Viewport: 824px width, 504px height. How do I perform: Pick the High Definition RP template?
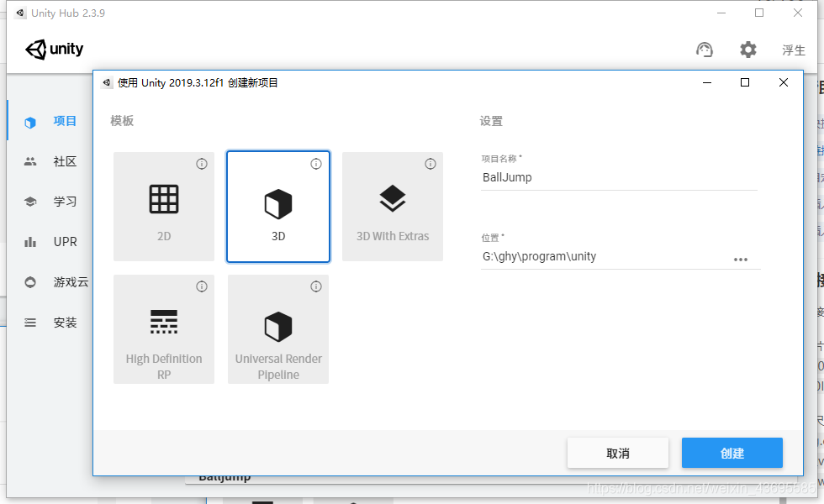tap(164, 329)
